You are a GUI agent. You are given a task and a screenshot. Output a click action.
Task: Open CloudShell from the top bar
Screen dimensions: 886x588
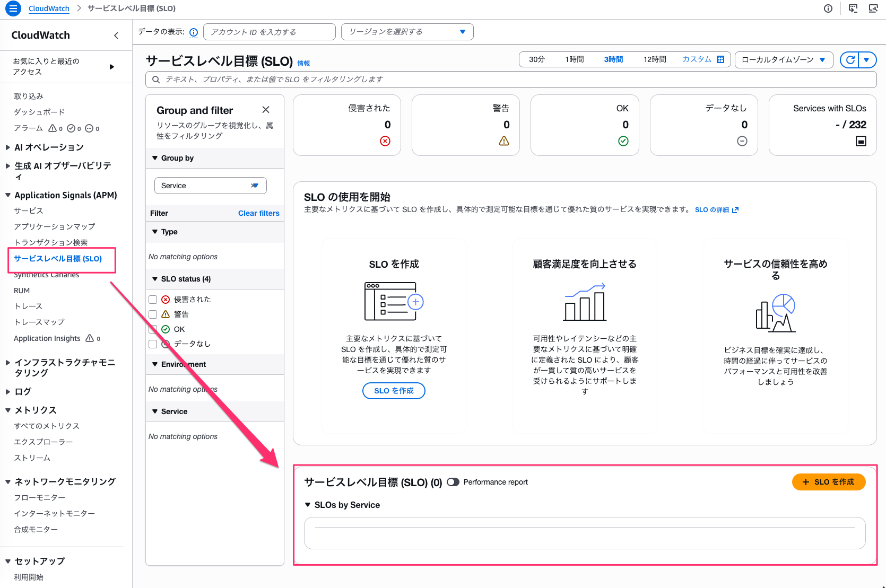coord(853,8)
